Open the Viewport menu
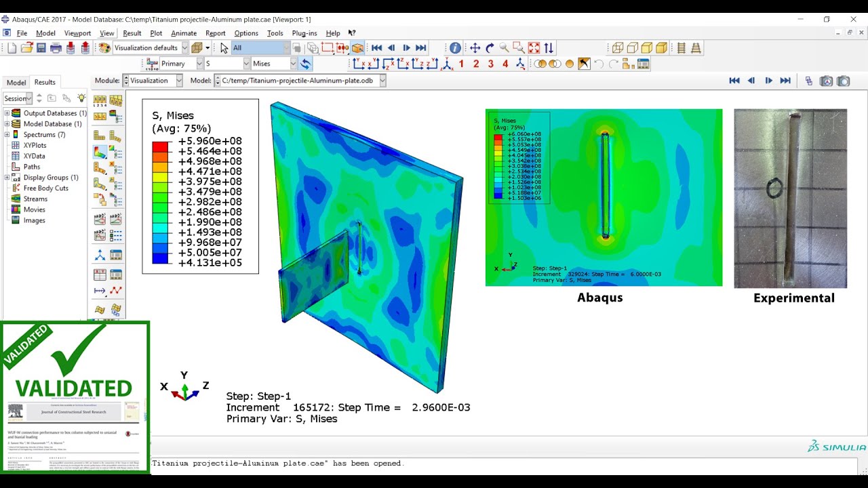This screenshot has width=868, height=488. (77, 33)
